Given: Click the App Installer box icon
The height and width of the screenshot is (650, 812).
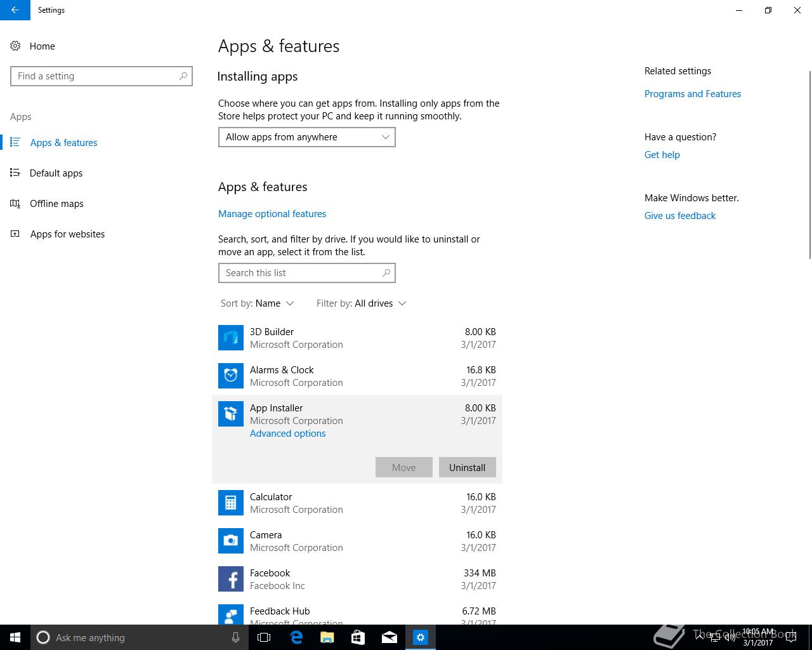Looking at the screenshot, I should [x=231, y=414].
